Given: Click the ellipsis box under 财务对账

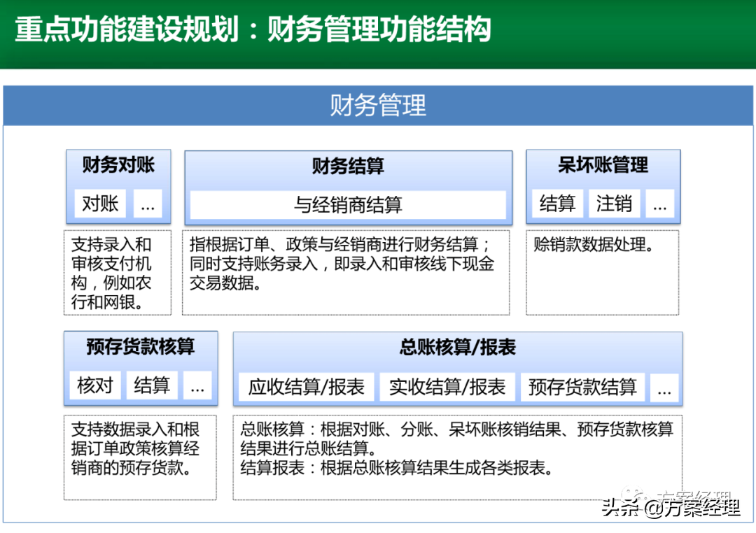Looking at the screenshot, I should pos(148,204).
